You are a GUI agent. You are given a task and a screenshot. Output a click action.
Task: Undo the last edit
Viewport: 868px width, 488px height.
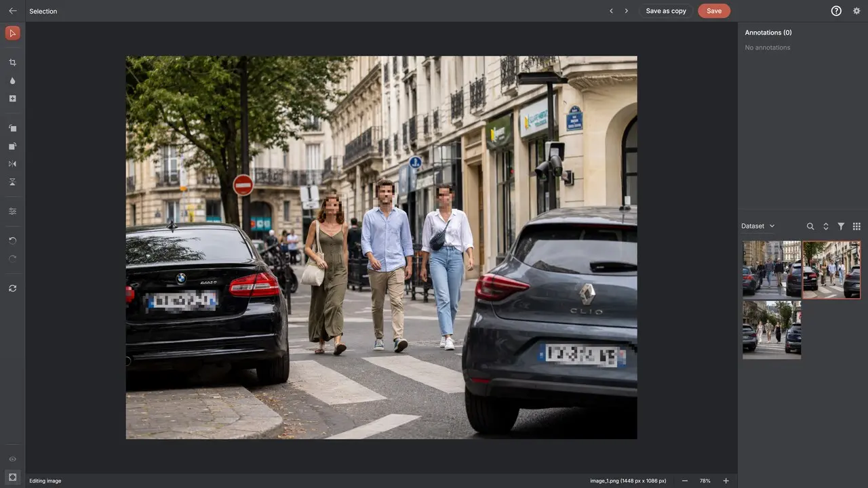point(12,241)
